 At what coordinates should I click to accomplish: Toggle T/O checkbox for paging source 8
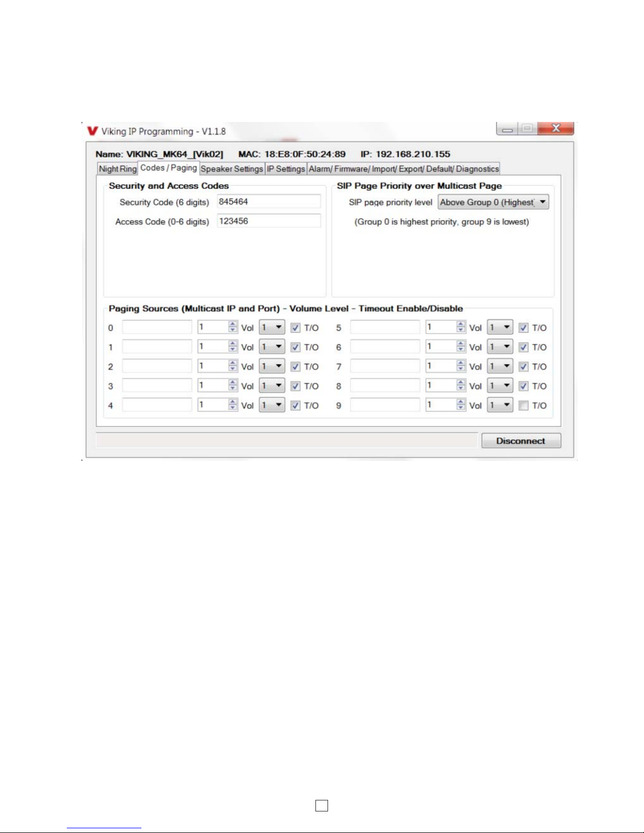point(524,386)
